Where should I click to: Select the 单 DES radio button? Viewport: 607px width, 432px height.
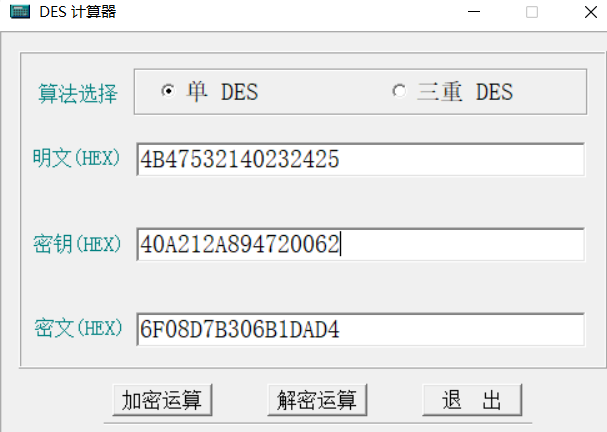click(x=168, y=91)
